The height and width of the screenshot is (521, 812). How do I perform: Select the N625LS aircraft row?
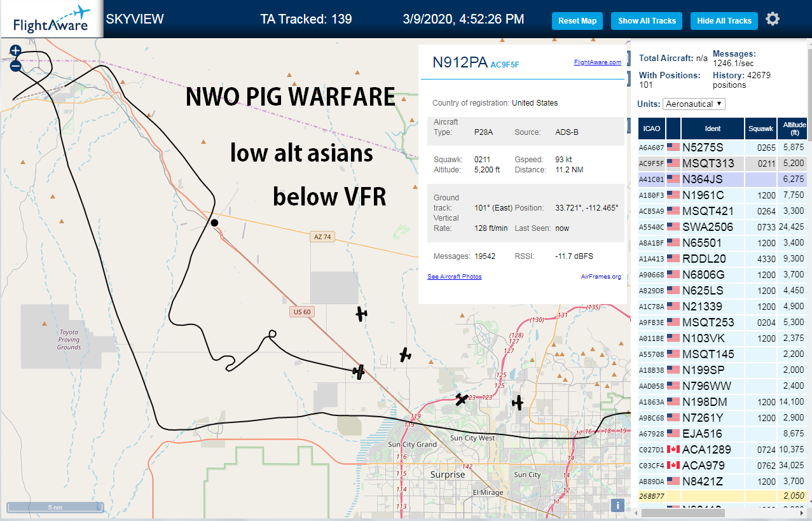pyautogui.click(x=723, y=290)
